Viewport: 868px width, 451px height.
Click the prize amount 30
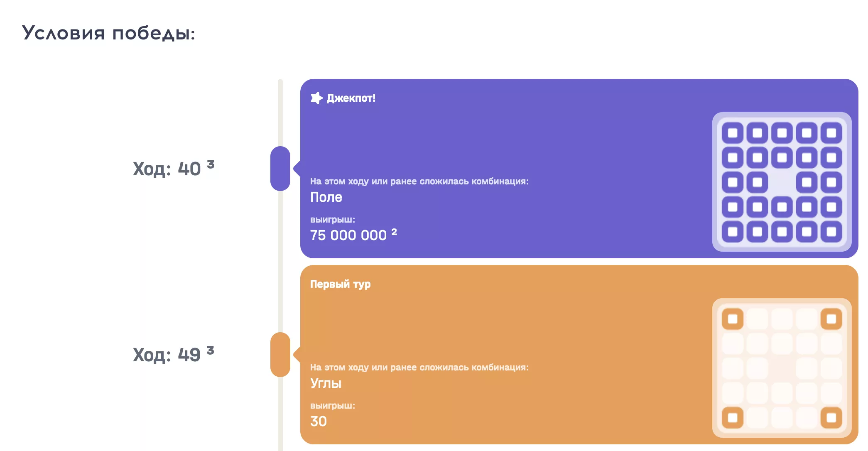[x=319, y=422]
